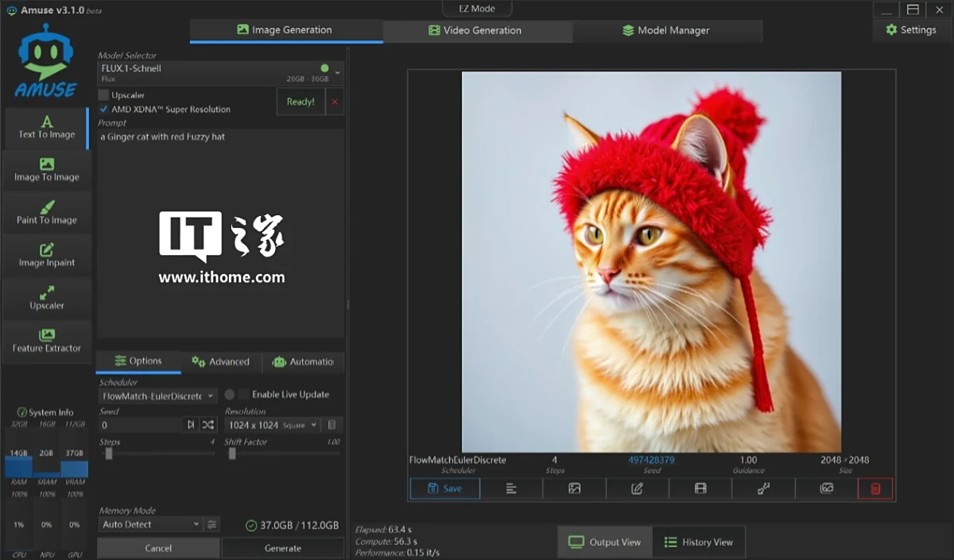Screen dimensions: 954x560
Task: Click the red delete trash icon
Action: coord(875,489)
